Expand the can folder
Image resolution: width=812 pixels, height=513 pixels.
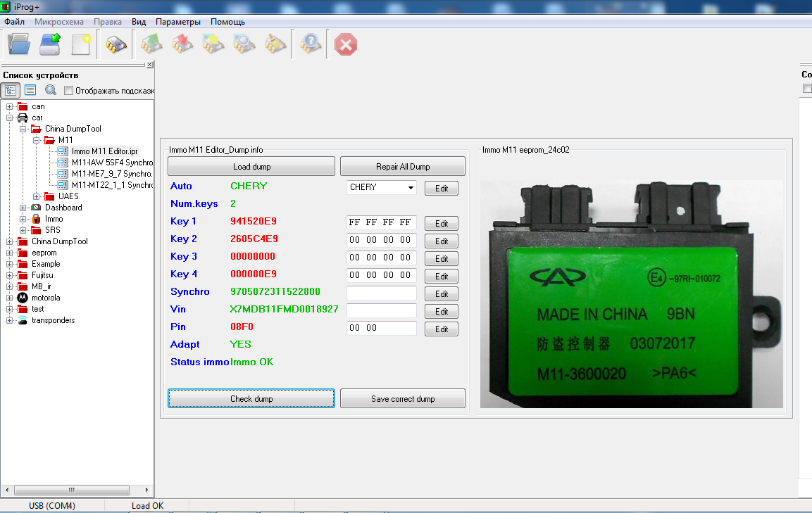[9, 107]
